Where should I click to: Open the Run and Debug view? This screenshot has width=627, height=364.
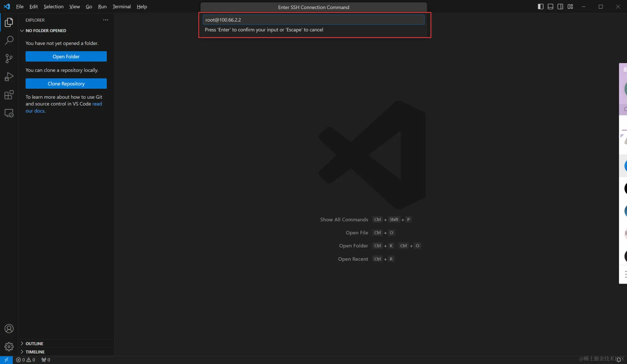click(x=9, y=77)
